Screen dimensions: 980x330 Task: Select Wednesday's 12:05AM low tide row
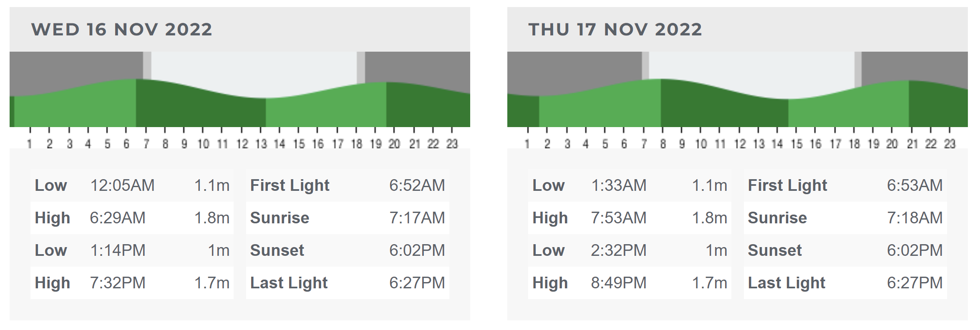pos(132,185)
